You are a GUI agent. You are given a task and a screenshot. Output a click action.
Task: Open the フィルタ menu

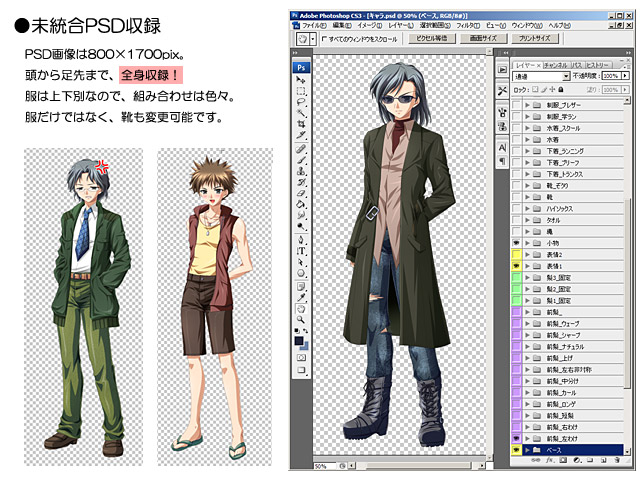pyautogui.click(x=468, y=25)
